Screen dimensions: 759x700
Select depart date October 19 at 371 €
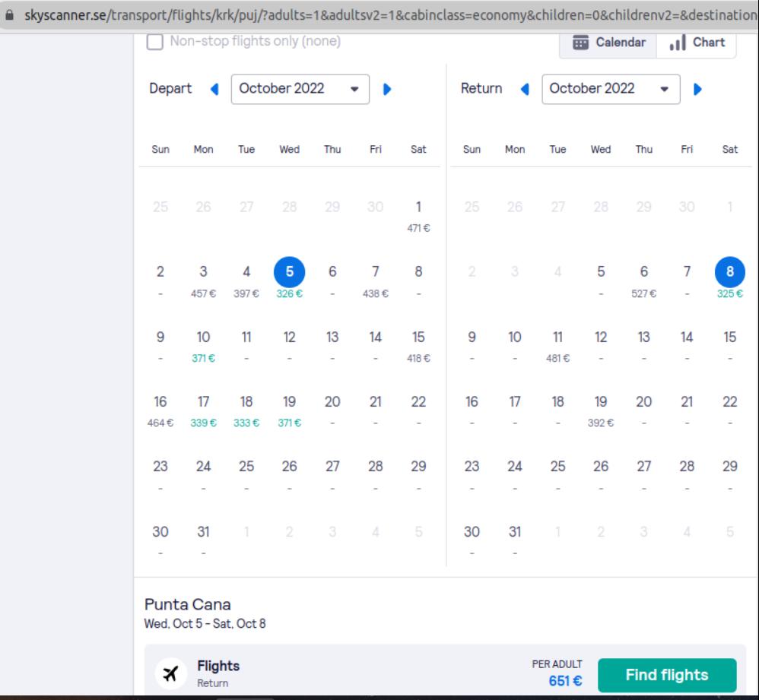[290, 410]
